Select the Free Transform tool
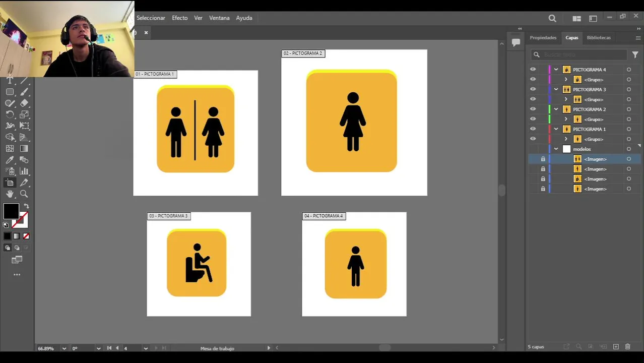This screenshot has height=363, width=644. click(24, 126)
